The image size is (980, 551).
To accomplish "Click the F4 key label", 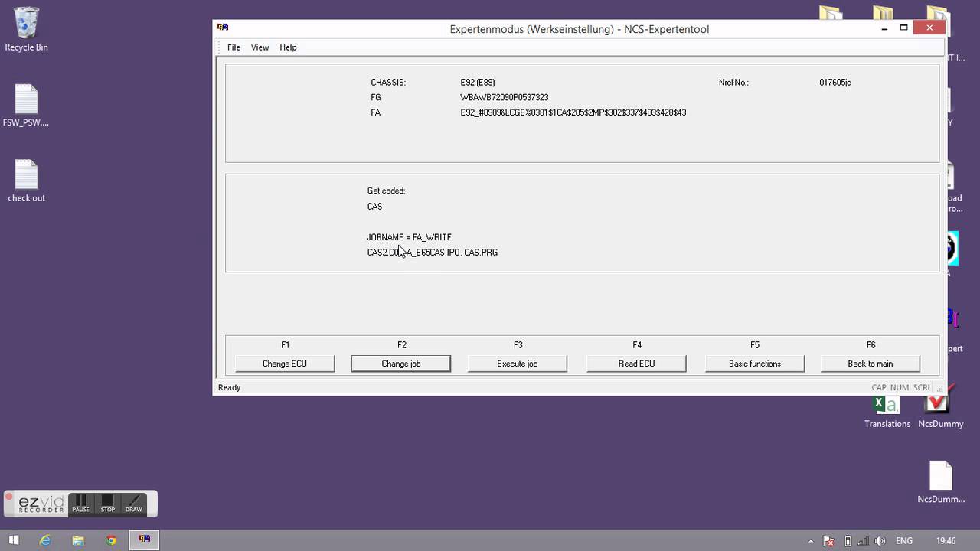I will point(637,345).
